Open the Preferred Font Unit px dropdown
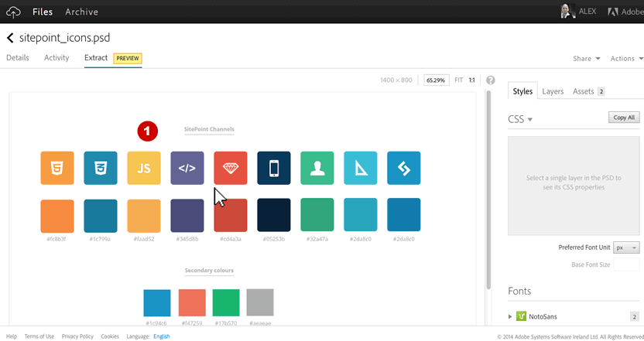 tap(626, 247)
